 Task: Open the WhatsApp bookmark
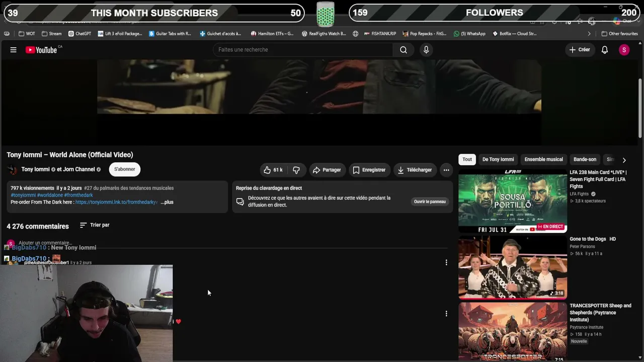click(x=469, y=34)
